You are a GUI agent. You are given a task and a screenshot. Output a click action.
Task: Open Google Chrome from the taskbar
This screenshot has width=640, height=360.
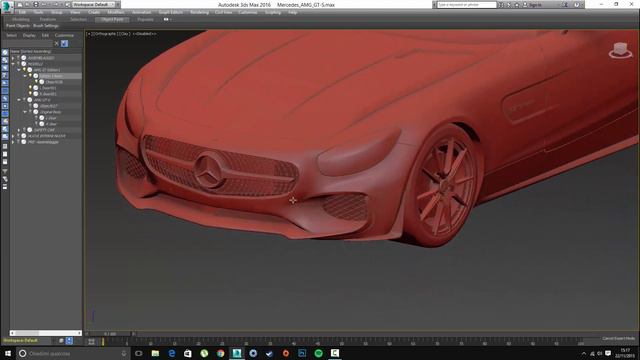tap(220, 353)
